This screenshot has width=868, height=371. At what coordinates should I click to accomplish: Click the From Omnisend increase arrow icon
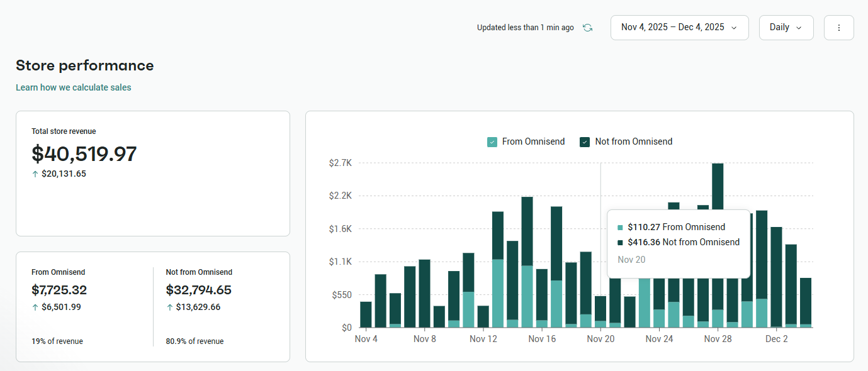[35, 307]
